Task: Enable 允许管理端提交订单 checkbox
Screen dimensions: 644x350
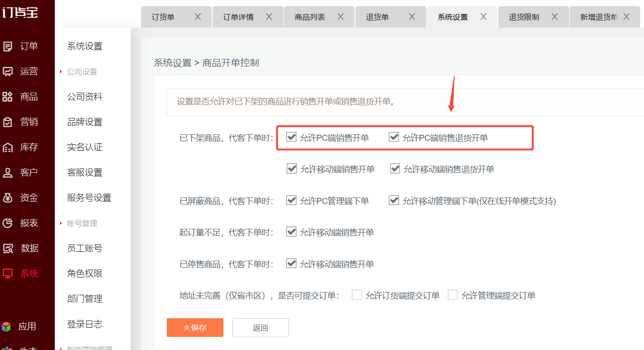Action: click(452, 295)
